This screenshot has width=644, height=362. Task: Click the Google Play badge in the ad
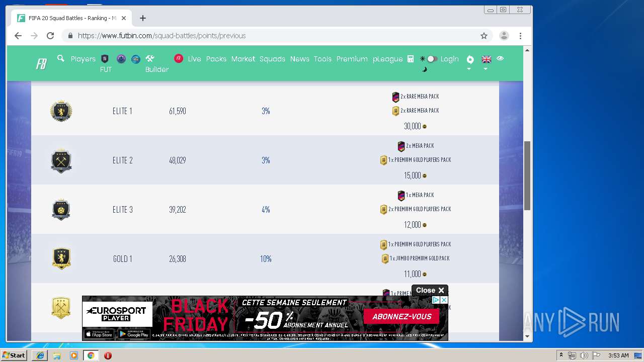tap(134, 334)
